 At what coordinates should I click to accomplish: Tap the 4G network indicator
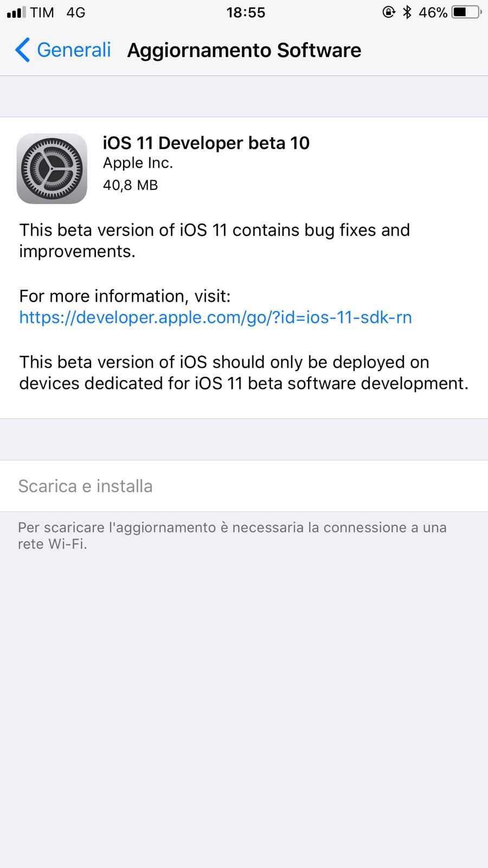pos(76,12)
